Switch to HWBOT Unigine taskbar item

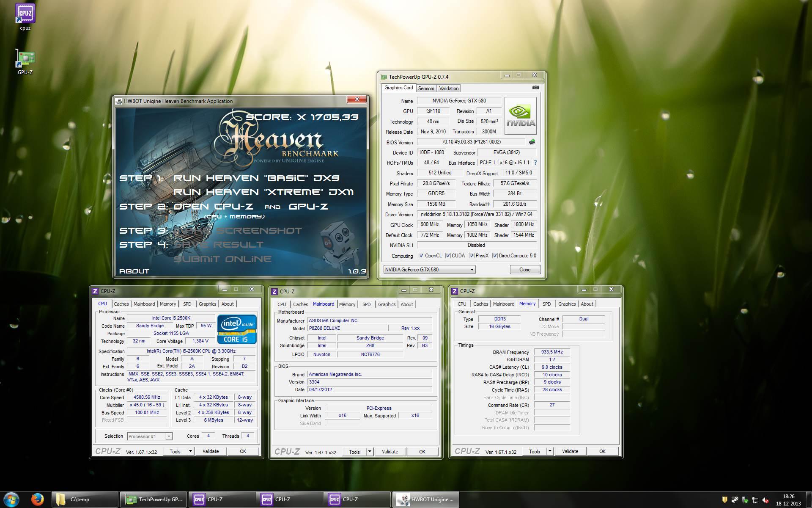tap(426, 500)
